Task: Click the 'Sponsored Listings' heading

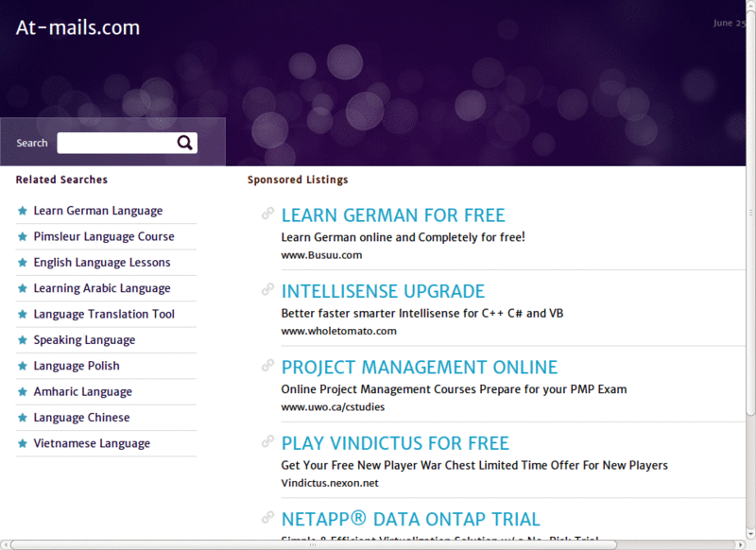Action: [298, 180]
